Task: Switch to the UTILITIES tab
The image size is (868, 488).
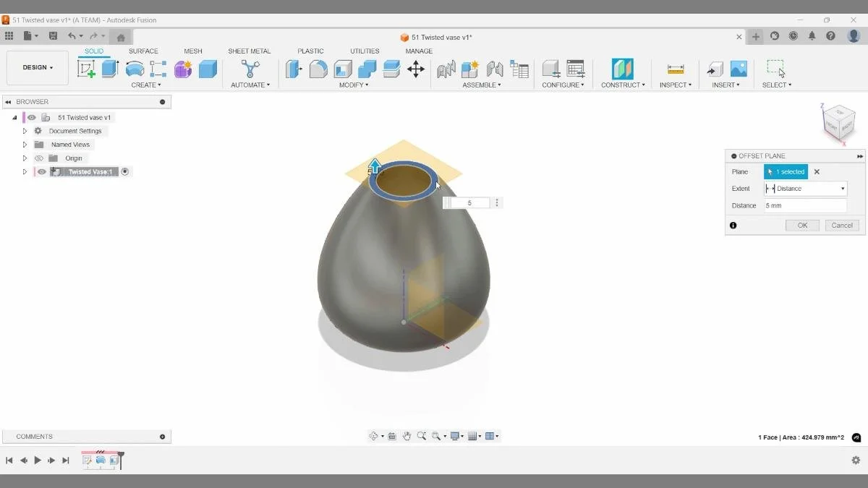Action: click(x=365, y=51)
